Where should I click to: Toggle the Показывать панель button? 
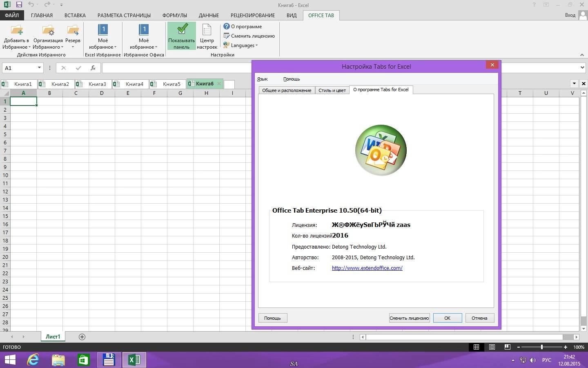click(181, 36)
